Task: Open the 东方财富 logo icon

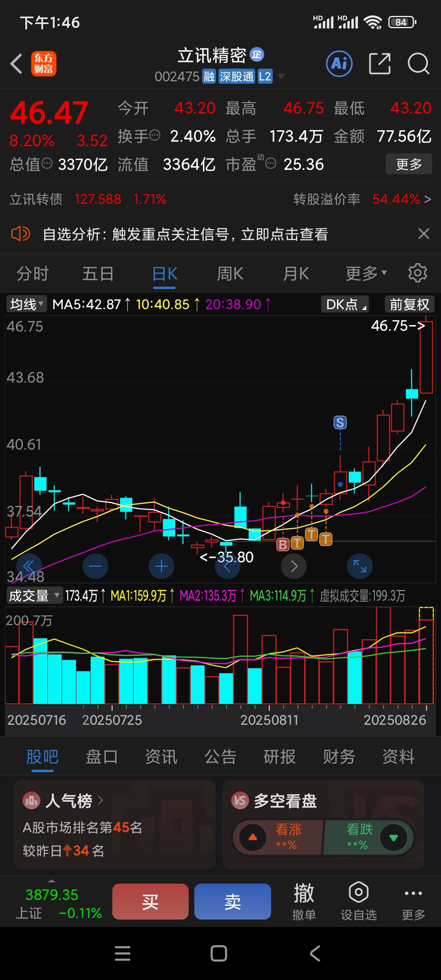Action: point(44,64)
